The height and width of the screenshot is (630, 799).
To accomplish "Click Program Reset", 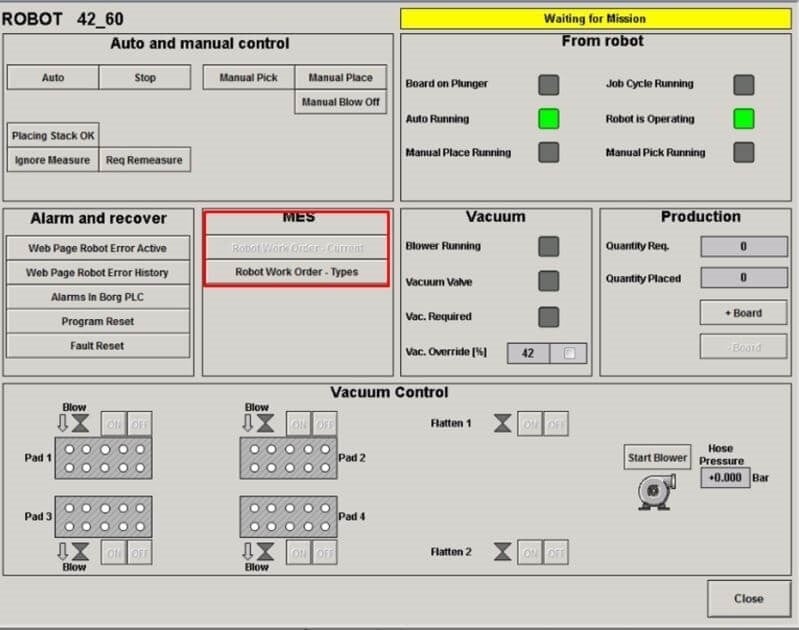I will (x=97, y=322).
